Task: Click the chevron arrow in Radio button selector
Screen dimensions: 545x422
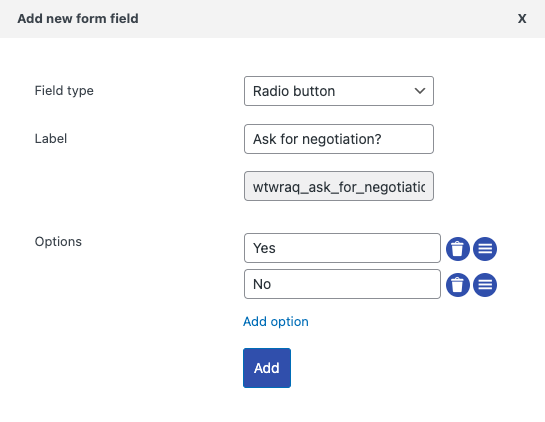Action: (x=420, y=91)
